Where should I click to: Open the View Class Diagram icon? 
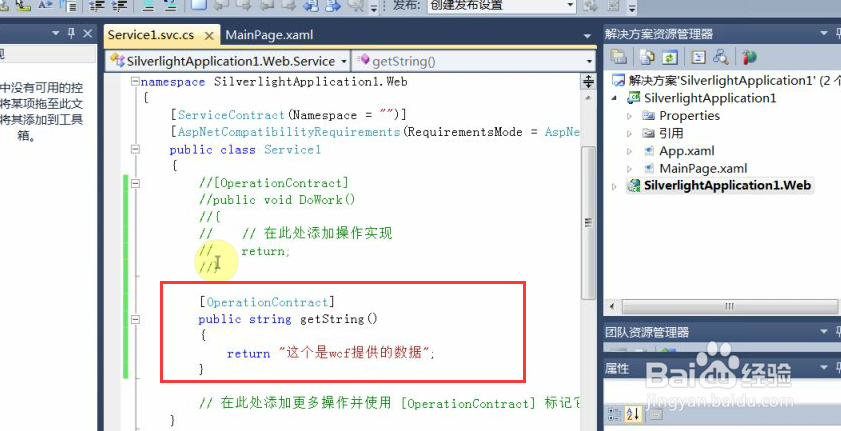click(720, 57)
